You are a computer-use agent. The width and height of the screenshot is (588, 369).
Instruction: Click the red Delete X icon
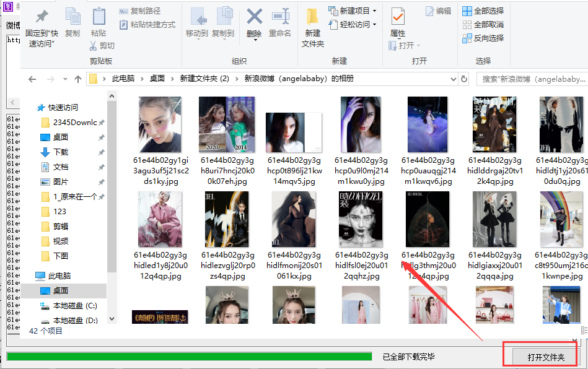click(254, 17)
